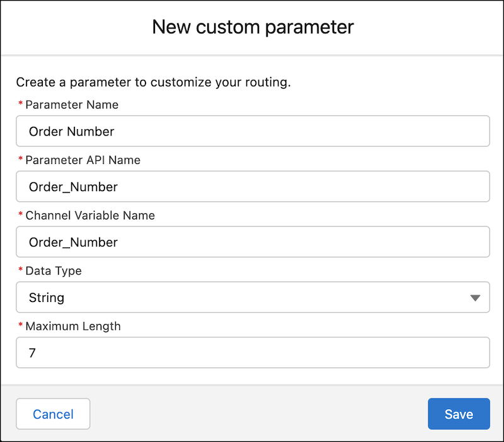Focus the Maximum Length field
The image size is (504, 442).
click(252, 352)
